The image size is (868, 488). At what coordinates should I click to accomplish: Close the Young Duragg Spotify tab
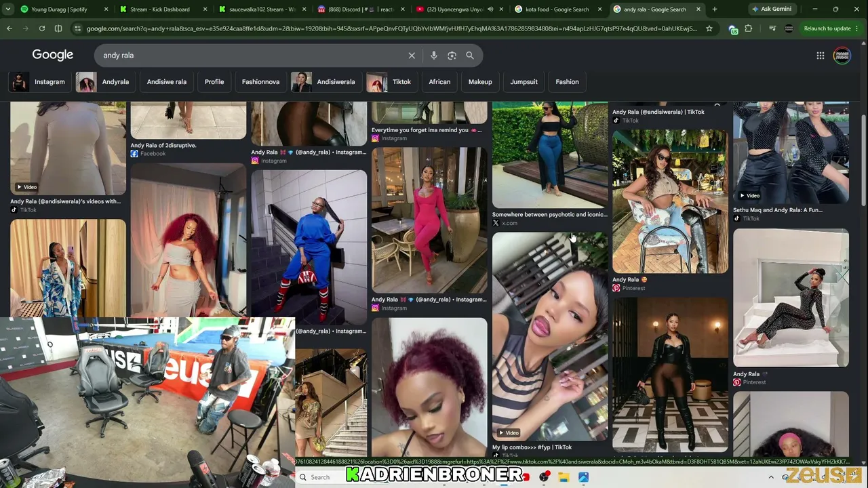(x=106, y=9)
